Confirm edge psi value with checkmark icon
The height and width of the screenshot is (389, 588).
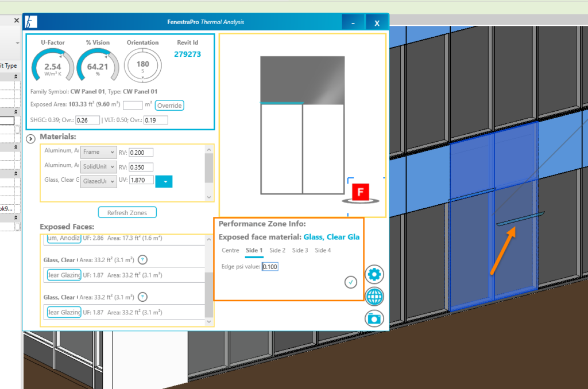pos(351,282)
